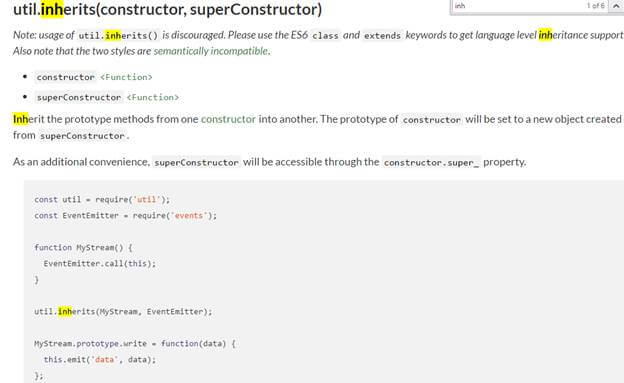Click the find bar search field containing 'inh'
Viewport: 624px width, 383px height.
tap(517, 6)
